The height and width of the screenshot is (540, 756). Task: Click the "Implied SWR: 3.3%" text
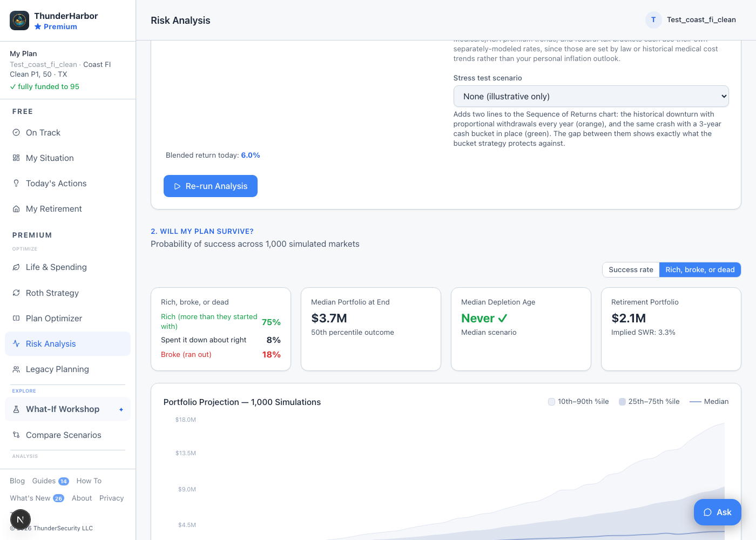point(643,332)
